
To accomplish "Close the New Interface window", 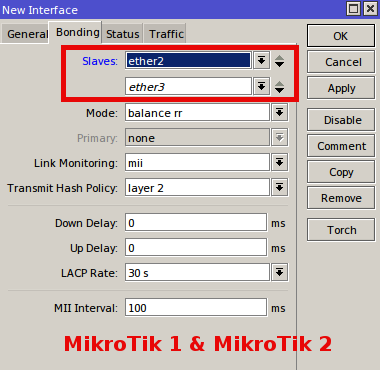I will (x=370, y=9).
